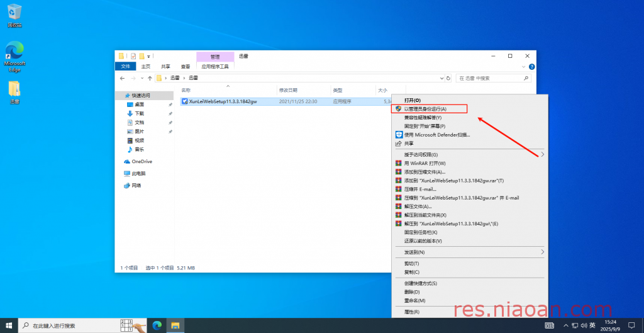Select 回收站 desktop icon
644x333 pixels.
coord(14,16)
